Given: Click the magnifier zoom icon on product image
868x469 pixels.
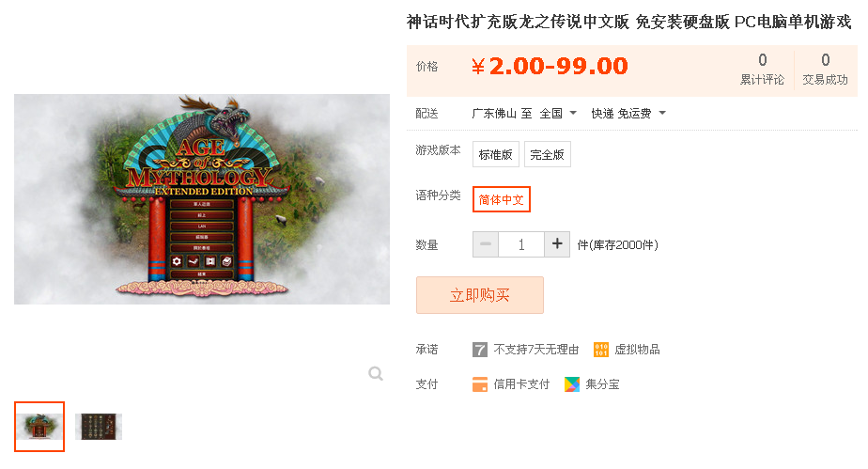Looking at the screenshot, I should [376, 374].
